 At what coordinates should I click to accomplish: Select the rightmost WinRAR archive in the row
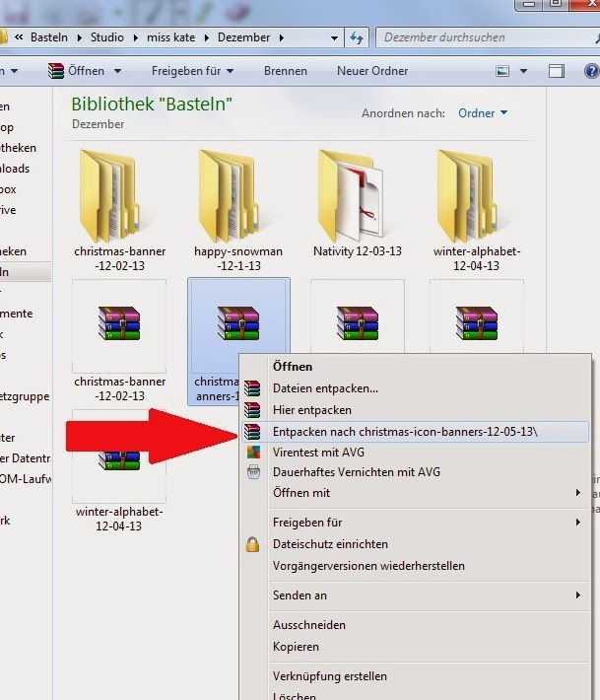coord(477,323)
